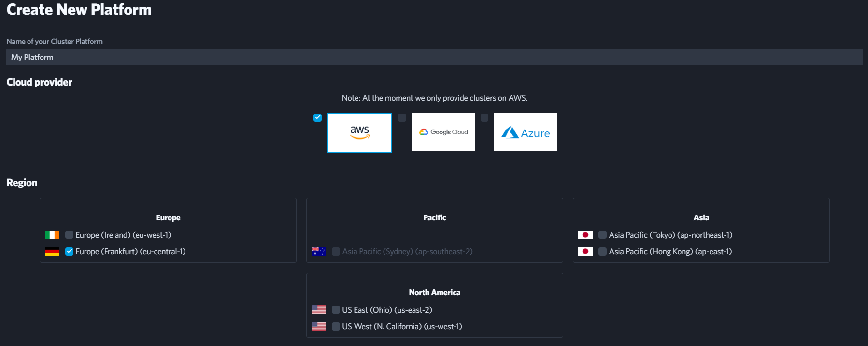The height and width of the screenshot is (346, 868).
Task: Click the Europe (Frankfurt) (eu-central-1) label
Action: click(130, 251)
